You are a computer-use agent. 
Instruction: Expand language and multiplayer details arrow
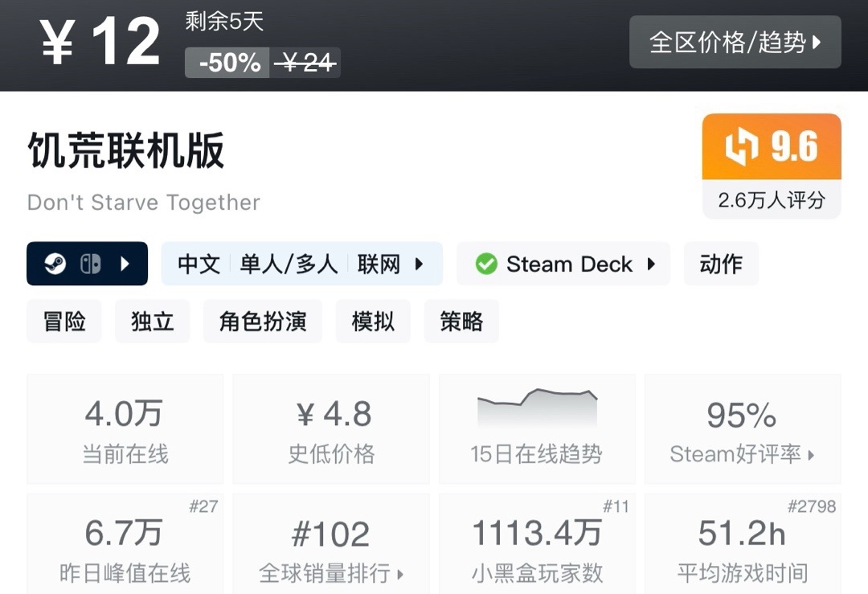click(419, 264)
